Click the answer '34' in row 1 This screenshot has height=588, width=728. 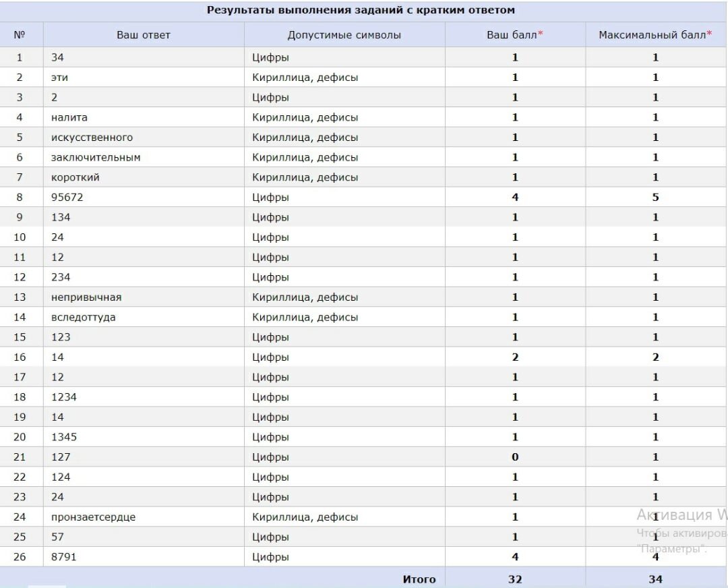[x=57, y=57]
